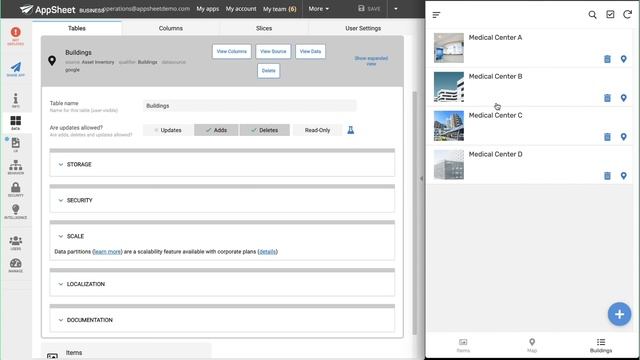The image size is (640, 360).
Task: Expand the SECURITY section
Action: coord(222,200)
